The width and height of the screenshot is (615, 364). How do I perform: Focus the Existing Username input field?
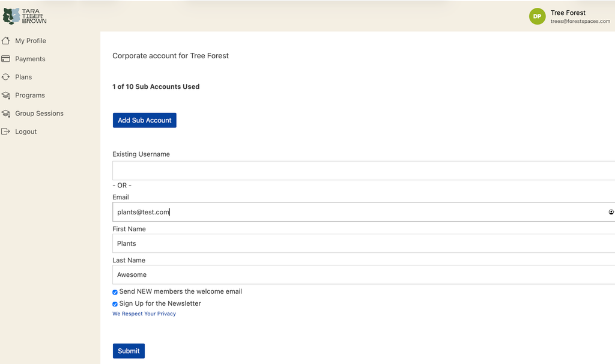click(x=363, y=171)
